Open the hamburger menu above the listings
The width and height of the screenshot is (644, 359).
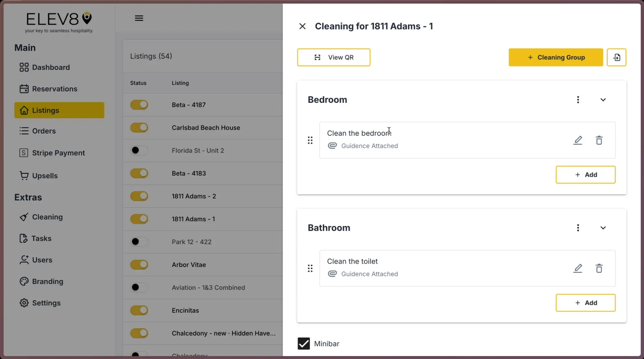click(x=139, y=18)
